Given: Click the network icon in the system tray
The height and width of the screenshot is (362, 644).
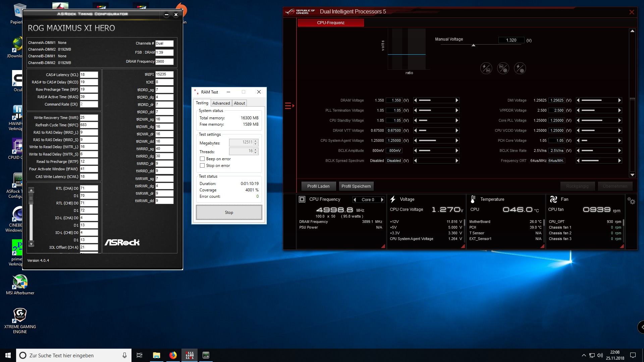Looking at the screenshot, I should tap(592, 355).
